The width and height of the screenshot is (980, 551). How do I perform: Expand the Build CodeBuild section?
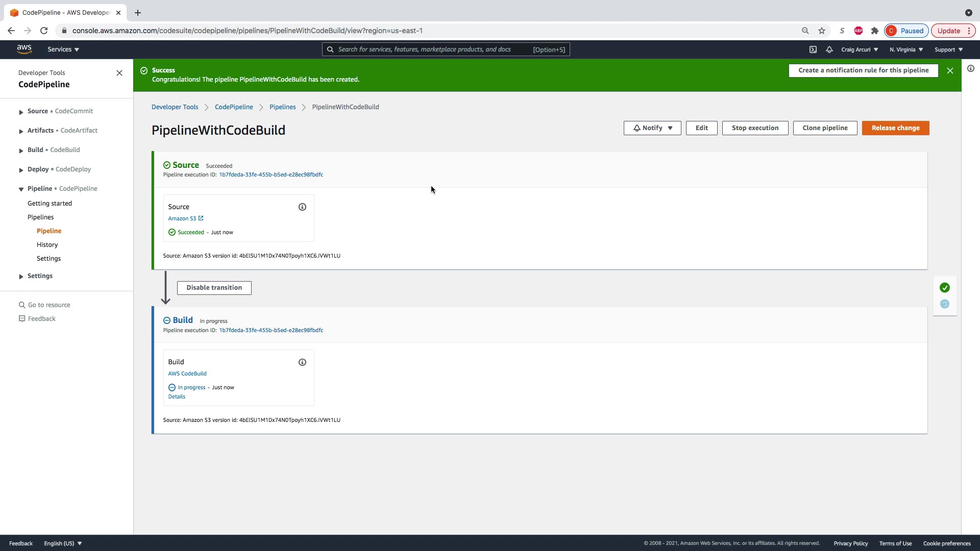[x=21, y=151]
